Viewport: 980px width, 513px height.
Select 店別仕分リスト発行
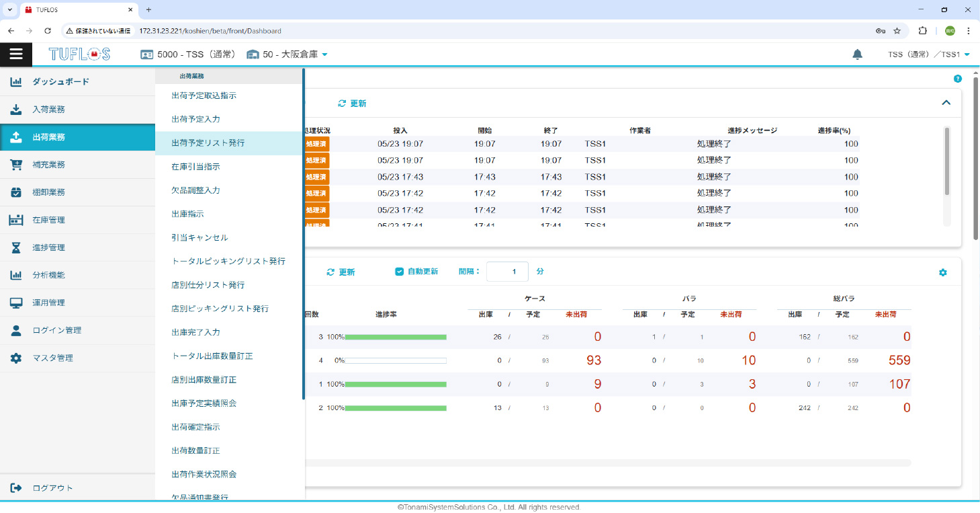[208, 285]
